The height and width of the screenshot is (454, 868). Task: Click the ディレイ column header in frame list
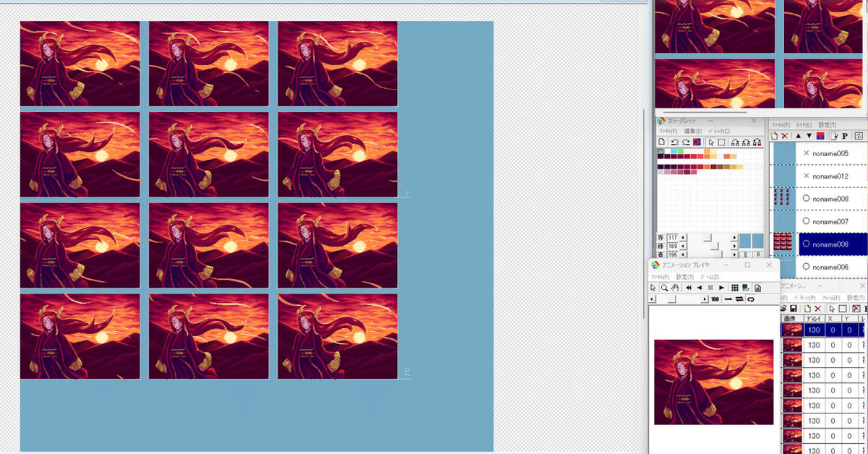point(815,319)
